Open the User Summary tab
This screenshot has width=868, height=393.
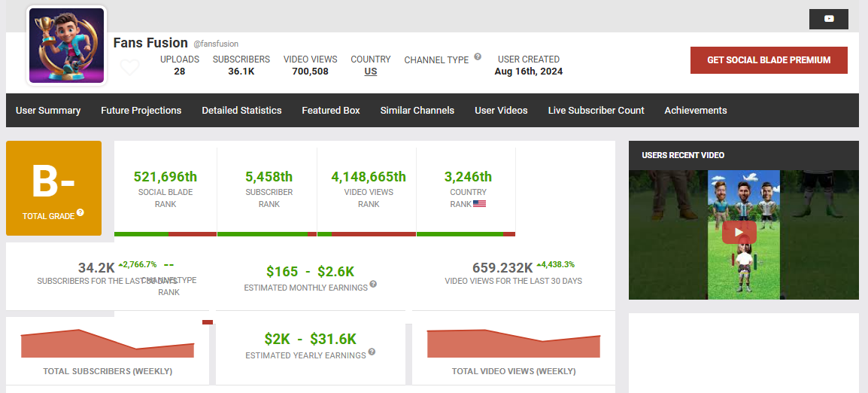pos(48,111)
